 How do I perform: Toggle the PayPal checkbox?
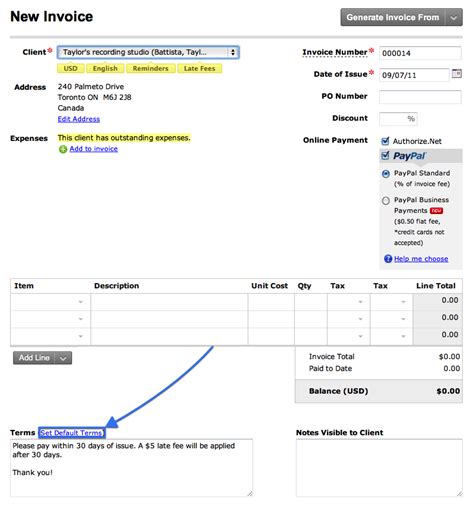click(385, 155)
